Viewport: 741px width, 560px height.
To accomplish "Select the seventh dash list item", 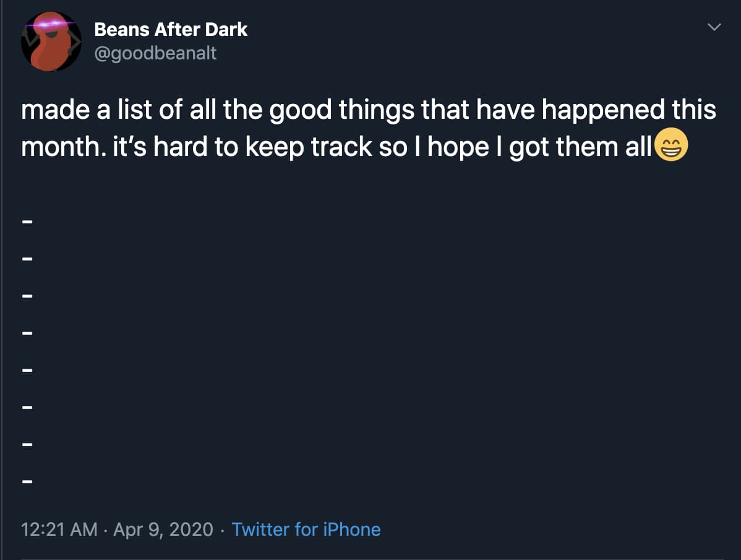I will pyautogui.click(x=27, y=444).
